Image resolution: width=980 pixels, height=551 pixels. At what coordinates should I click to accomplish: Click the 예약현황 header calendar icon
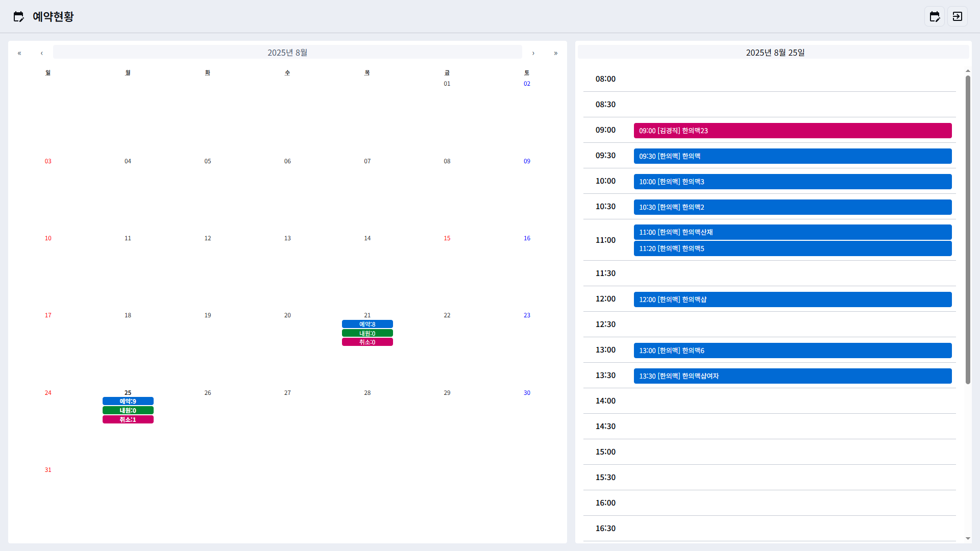click(x=18, y=16)
